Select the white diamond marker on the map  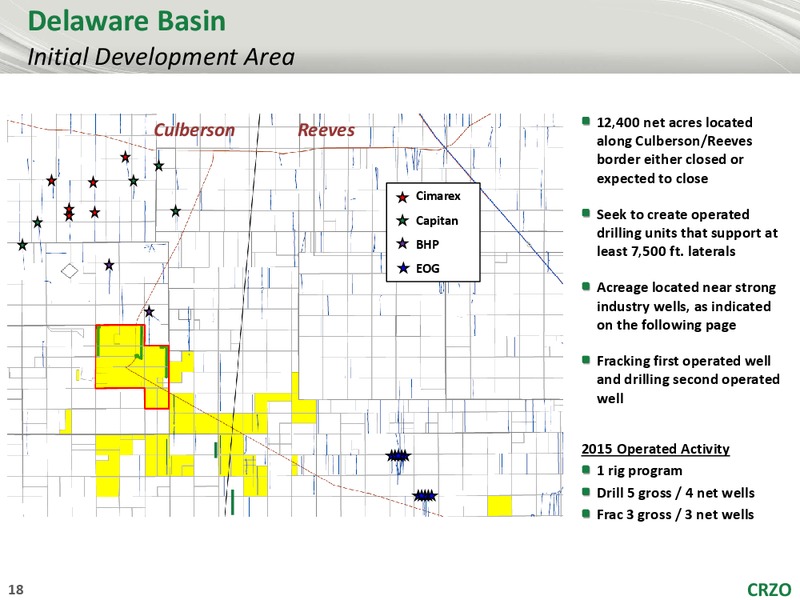69,270
